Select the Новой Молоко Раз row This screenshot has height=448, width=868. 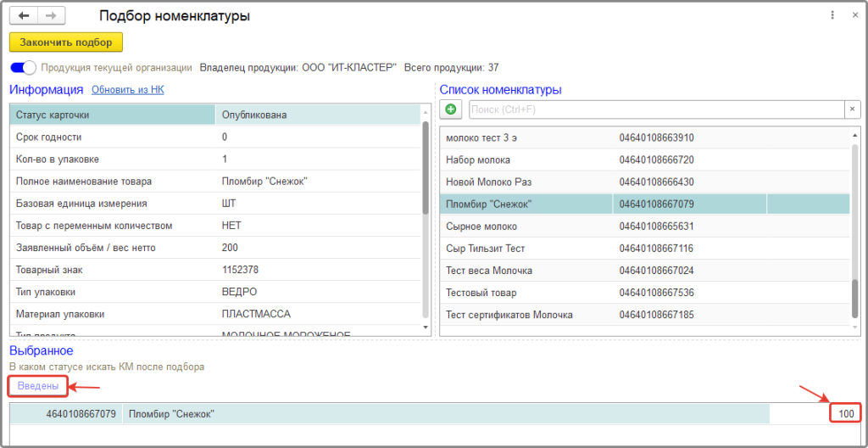coord(645,182)
